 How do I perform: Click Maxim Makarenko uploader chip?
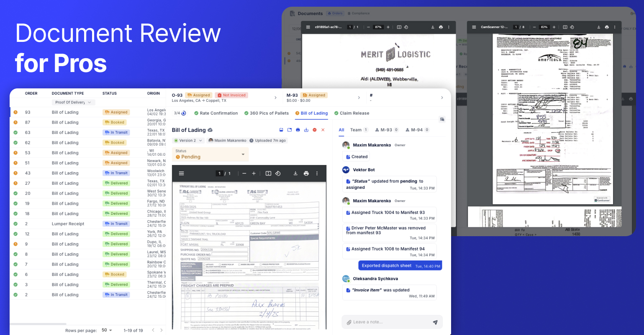click(228, 141)
